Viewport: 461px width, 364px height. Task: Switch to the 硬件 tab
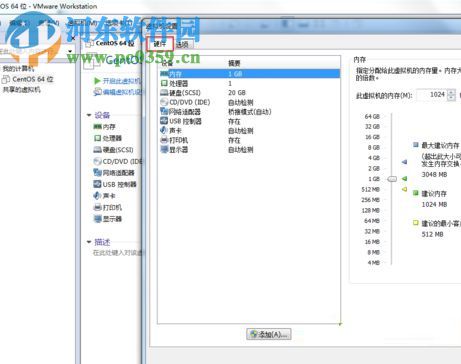(x=160, y=44)
